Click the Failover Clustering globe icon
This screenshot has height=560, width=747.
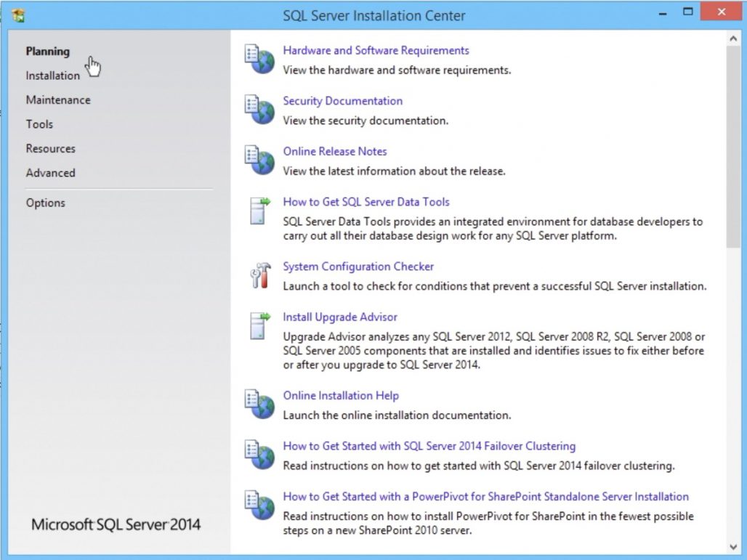tap(259, 454)
